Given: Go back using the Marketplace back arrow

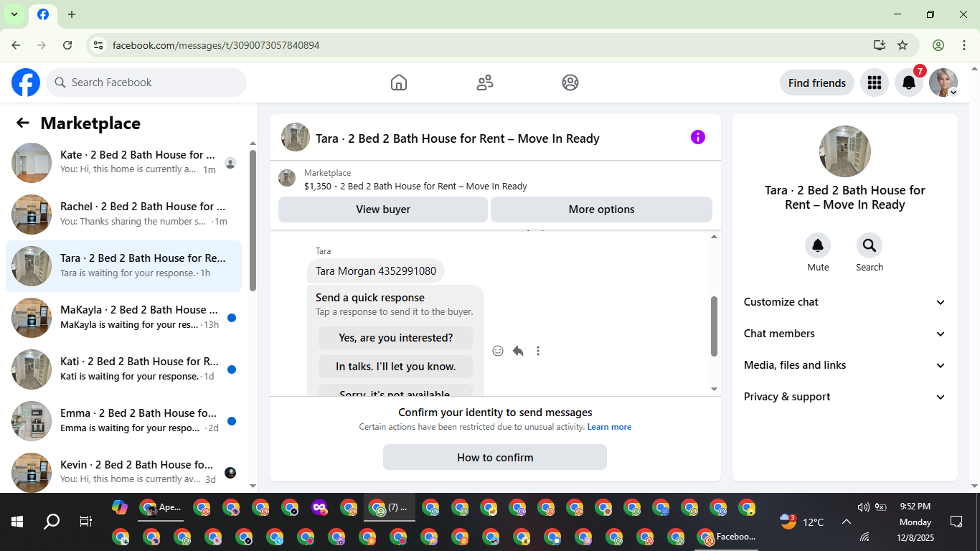Looking at the screenshot, I should point(23,123).
